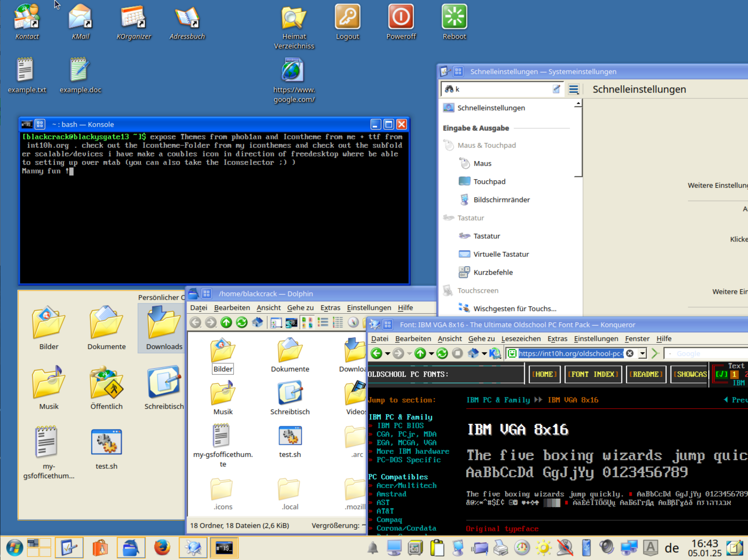The height and width of the screenshot is (560, 748).
Task: Click the stop loading button in Konqueror
Action: [x=457, y=354]
